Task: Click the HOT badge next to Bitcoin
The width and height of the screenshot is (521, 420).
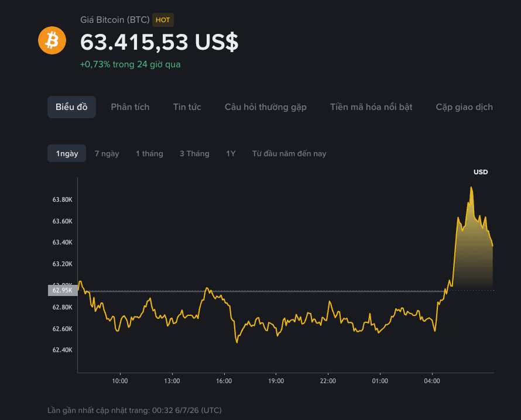Action: click(x=163, y=20)
